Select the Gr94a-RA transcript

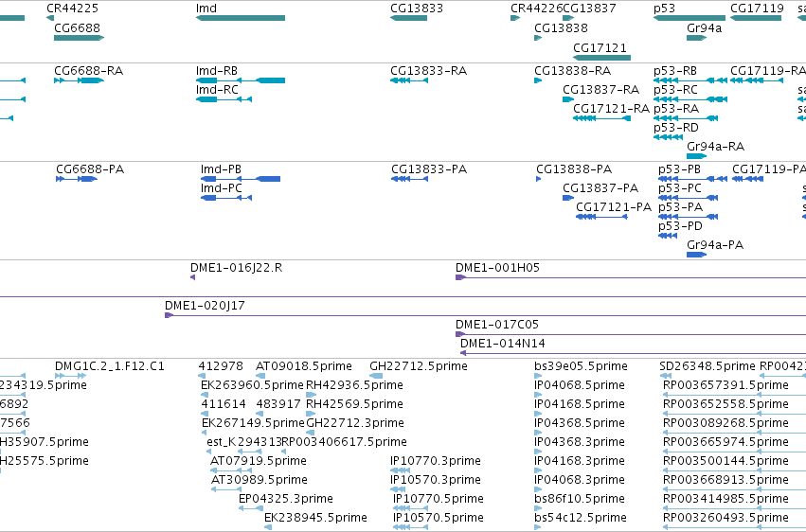click(696, 156)
